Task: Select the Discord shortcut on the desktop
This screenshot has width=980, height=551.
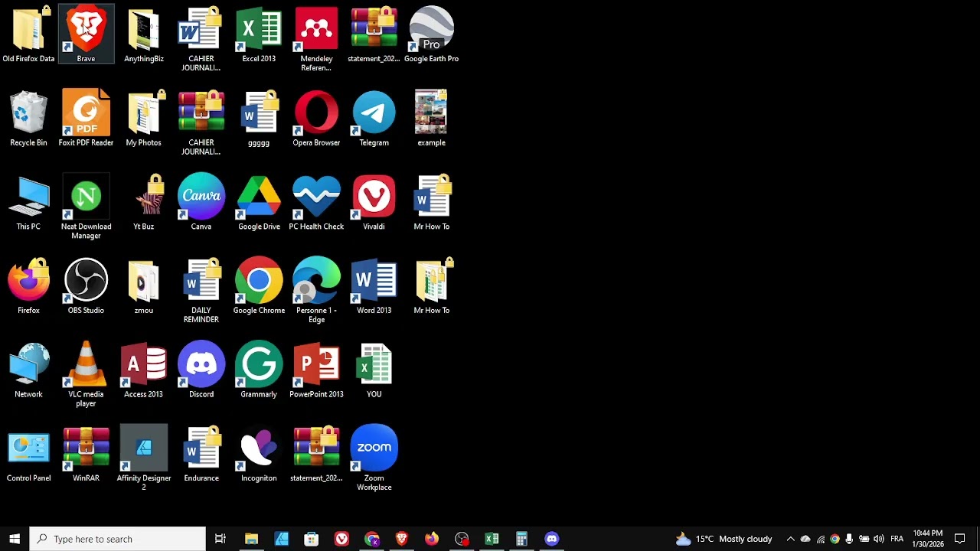Action: [x=201, y=371]
